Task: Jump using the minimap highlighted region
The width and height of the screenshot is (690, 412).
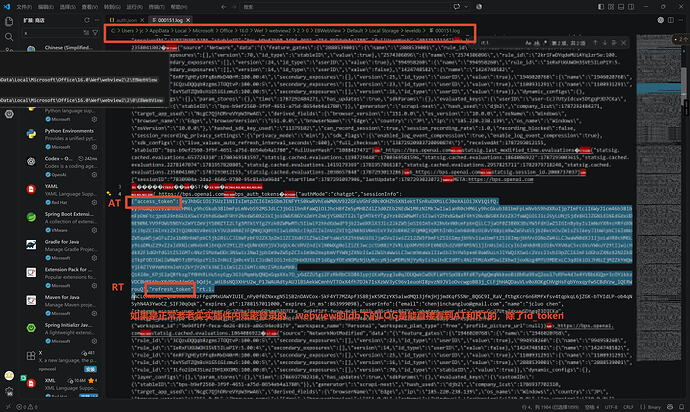Action: coord(658,88)
